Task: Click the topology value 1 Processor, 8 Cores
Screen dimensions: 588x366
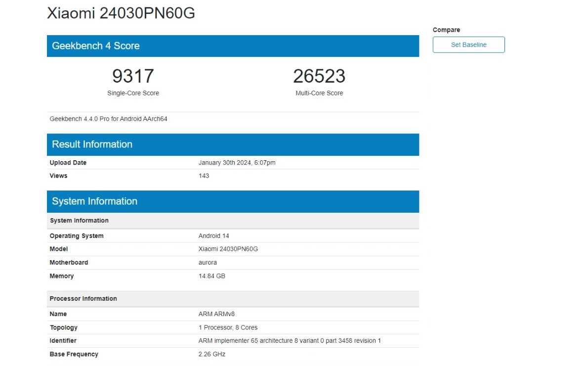Action: coord(228,327)
